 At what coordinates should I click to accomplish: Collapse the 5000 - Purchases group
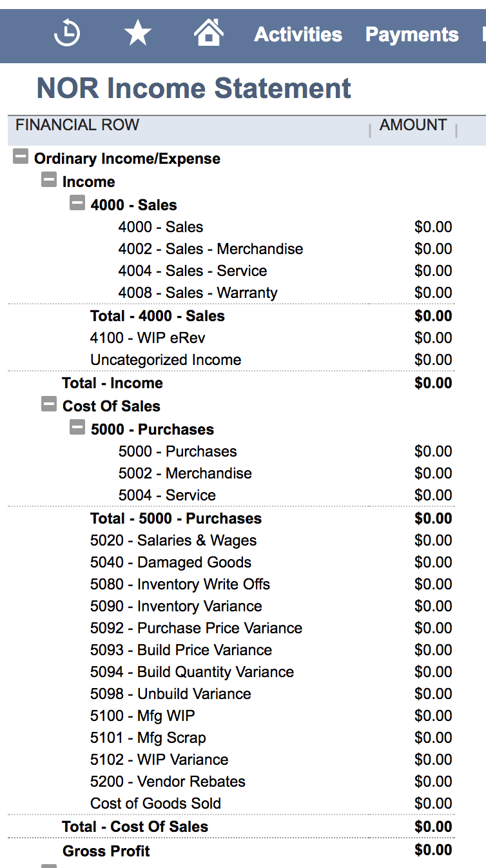pos(77,428)
